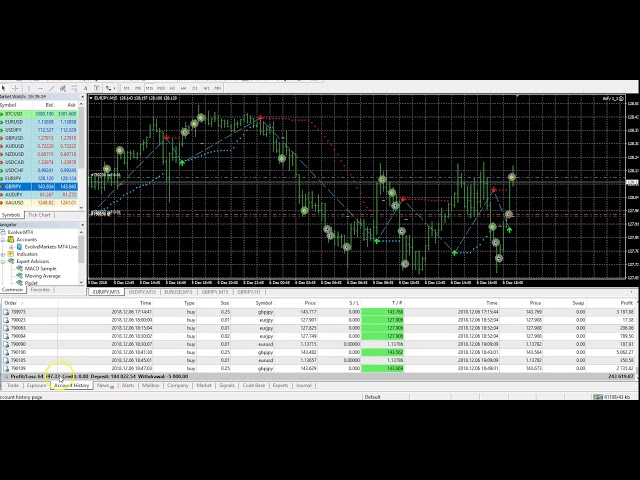This screenshot has width=640, height=480.
Task: Expand the Indicators tree node
Action: (x=4, y=254)
